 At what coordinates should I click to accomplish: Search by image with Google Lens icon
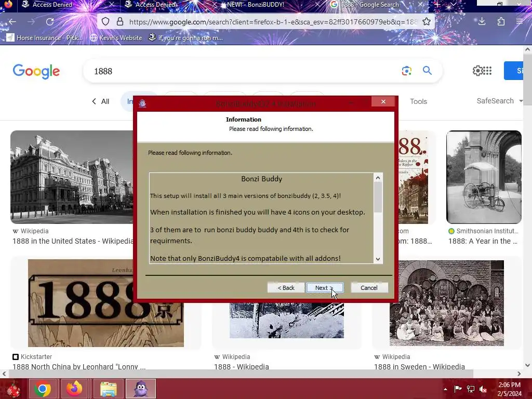pos(406,71)
